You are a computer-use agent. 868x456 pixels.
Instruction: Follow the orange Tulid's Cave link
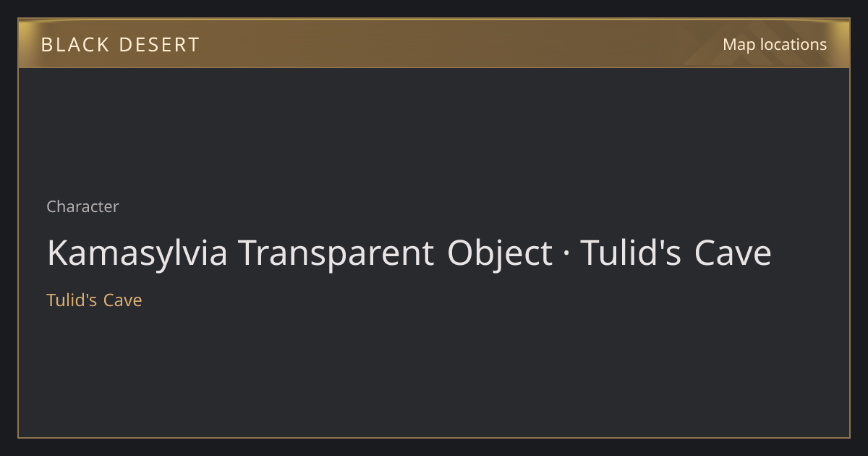tap(94, 300)
